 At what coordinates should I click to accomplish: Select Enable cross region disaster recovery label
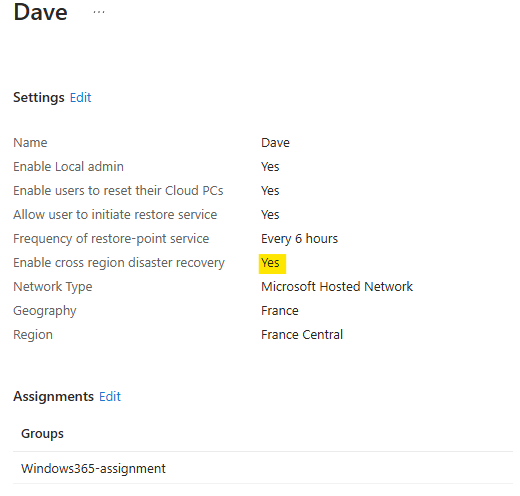tap(119, 263)
